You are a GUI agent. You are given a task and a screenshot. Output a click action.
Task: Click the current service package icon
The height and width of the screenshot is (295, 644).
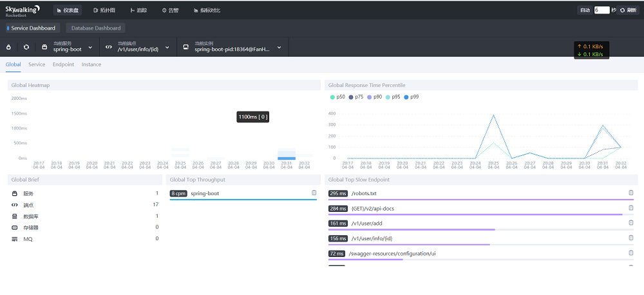(44, 47)
